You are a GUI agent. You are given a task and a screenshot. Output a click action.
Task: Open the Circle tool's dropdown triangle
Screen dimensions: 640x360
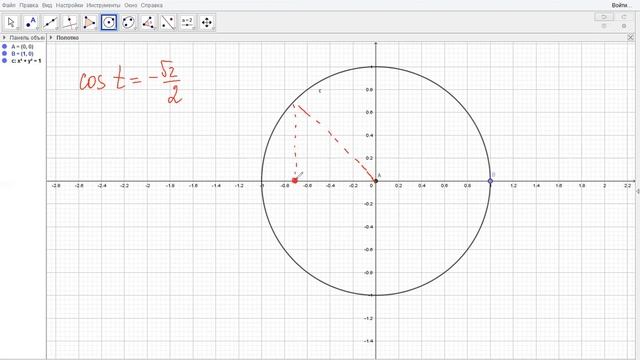pyautogui.click(x=116, y=29)
